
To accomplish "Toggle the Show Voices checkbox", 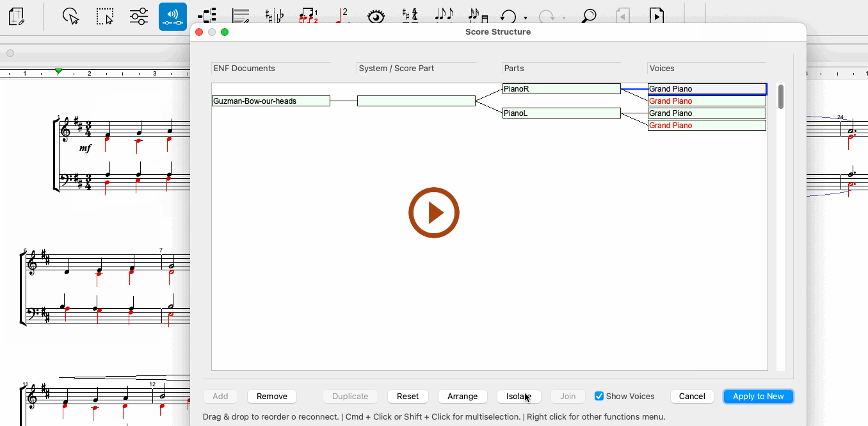I will (599, 397).
